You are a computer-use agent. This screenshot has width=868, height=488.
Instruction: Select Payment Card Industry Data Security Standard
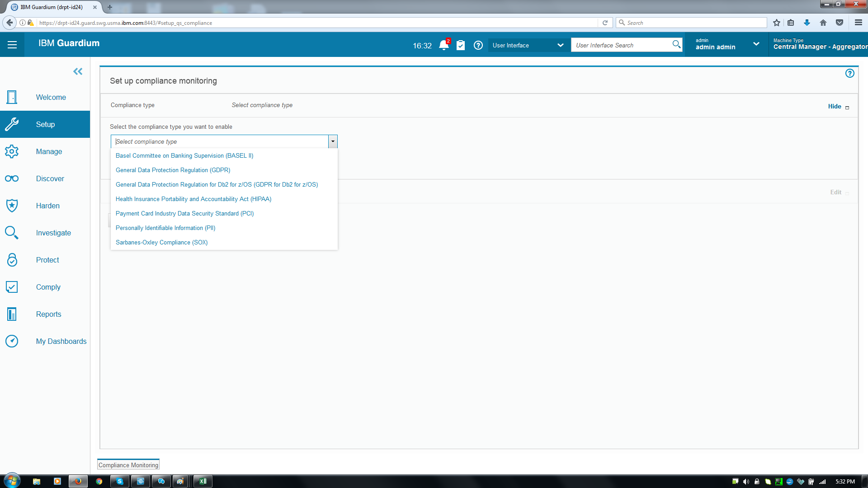click(x=184, y=214)
